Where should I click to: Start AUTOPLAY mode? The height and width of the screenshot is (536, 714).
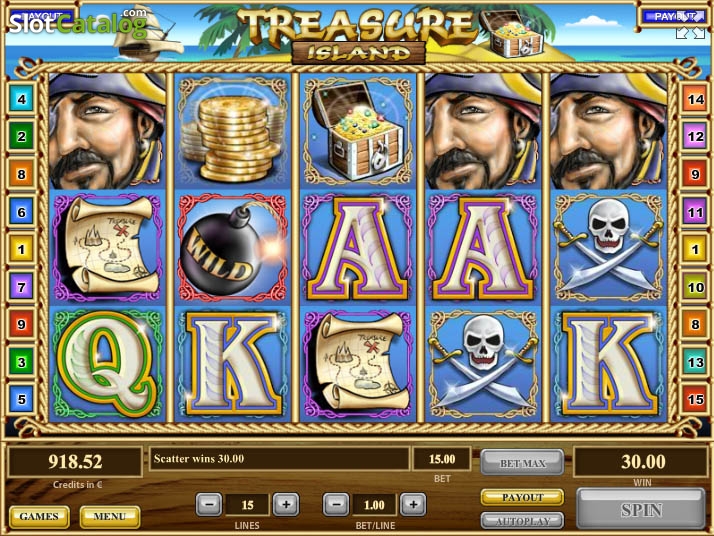522,521
